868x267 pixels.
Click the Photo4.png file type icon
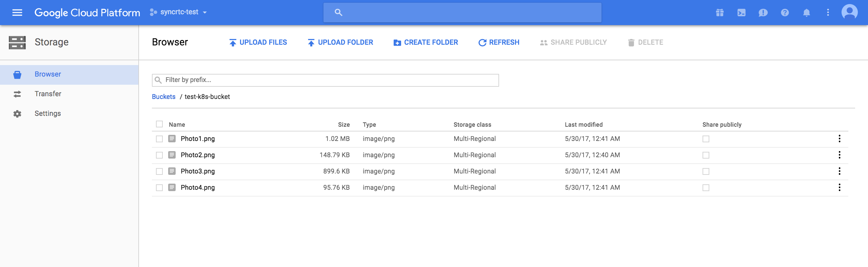[x=172, y=187]
